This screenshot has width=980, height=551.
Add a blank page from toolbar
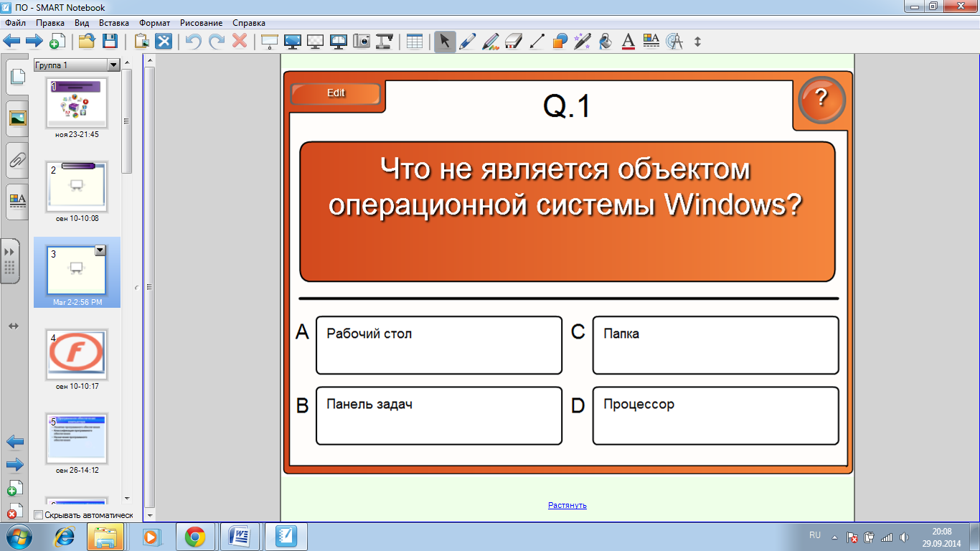tap(57, 41)
